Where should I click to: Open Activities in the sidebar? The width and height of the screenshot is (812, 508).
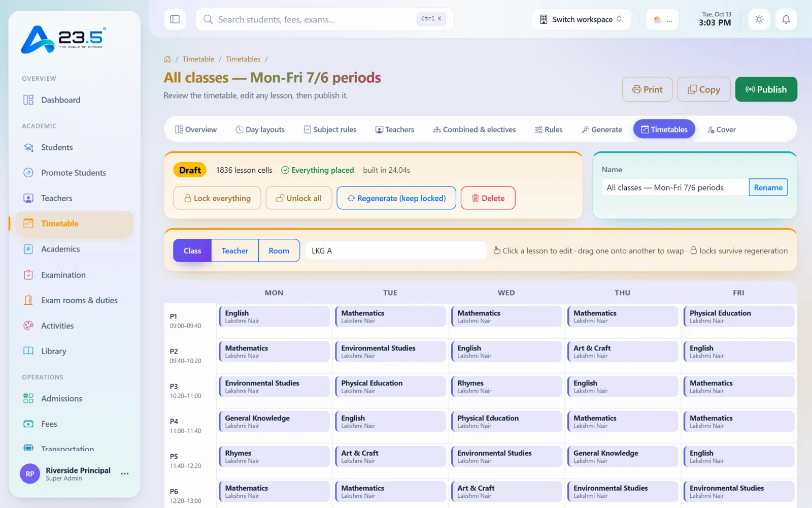pos(75,326)
